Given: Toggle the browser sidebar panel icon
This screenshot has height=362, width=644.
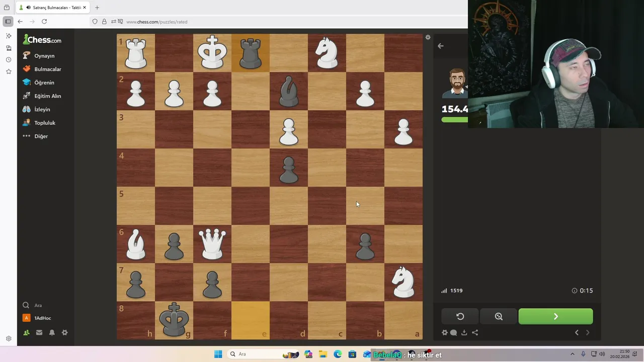Looking at the screenshot, I should [8, 22].
